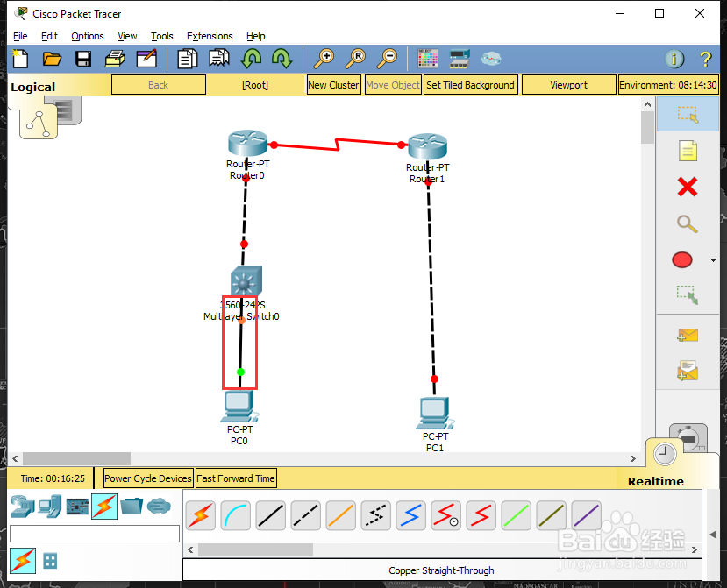Click the question mark help icon
Viewport: 727px width, 588px height.
(706, 59)
